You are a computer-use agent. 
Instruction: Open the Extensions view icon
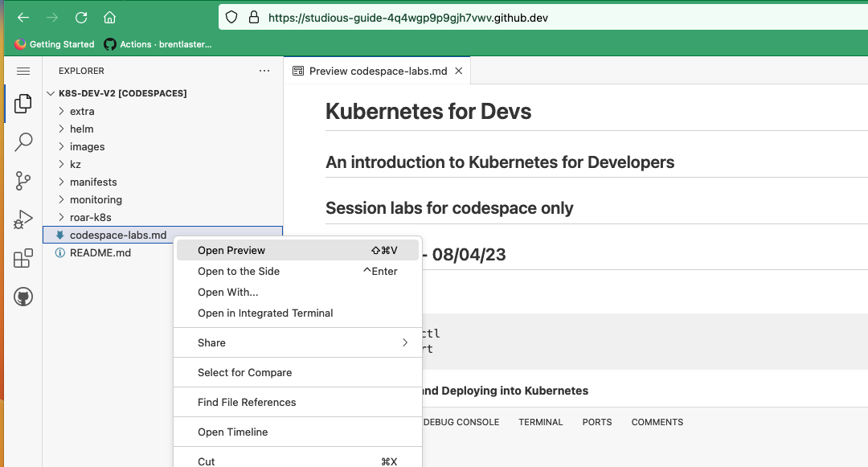pos(23,258)
